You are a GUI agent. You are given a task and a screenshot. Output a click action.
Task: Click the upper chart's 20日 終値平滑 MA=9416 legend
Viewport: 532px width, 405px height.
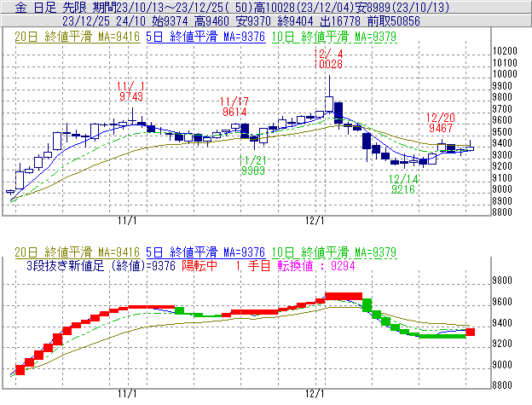tap(77, 37)
